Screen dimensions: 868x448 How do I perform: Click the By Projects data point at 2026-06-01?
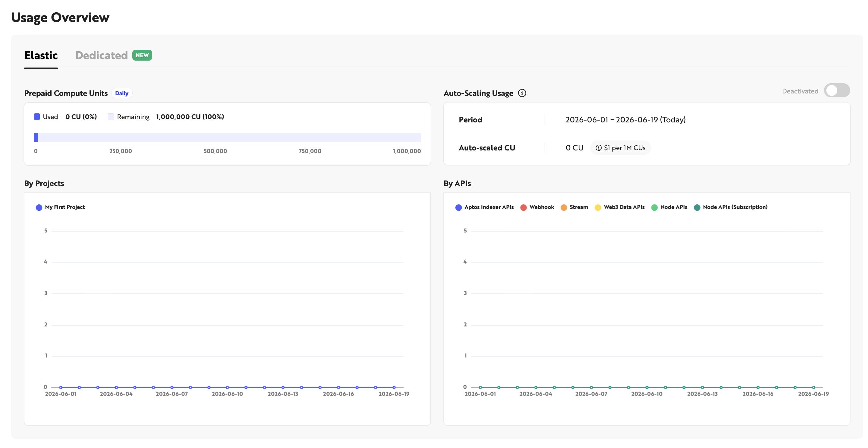pyautogui.click(x=61, y=387)
